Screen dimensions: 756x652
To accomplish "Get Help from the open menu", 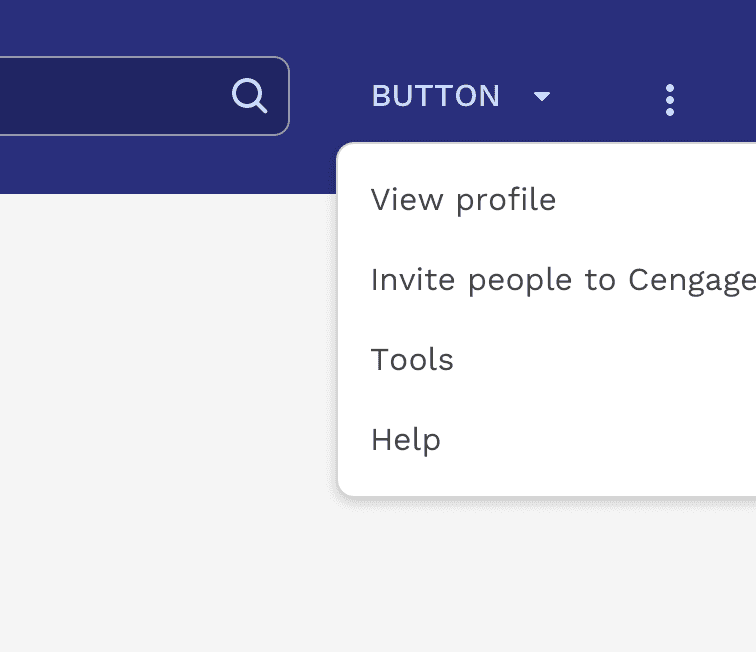I will (x=406, y=440).
